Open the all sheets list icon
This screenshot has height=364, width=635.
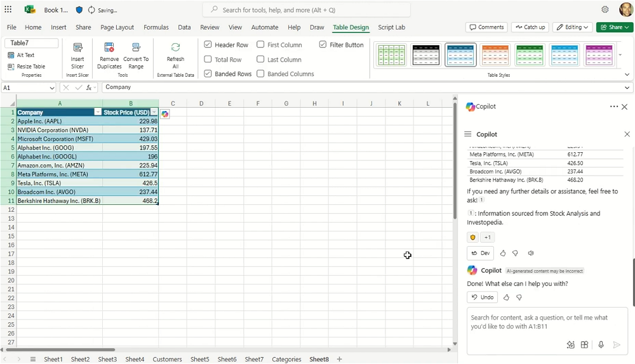[x=33, y=359]
